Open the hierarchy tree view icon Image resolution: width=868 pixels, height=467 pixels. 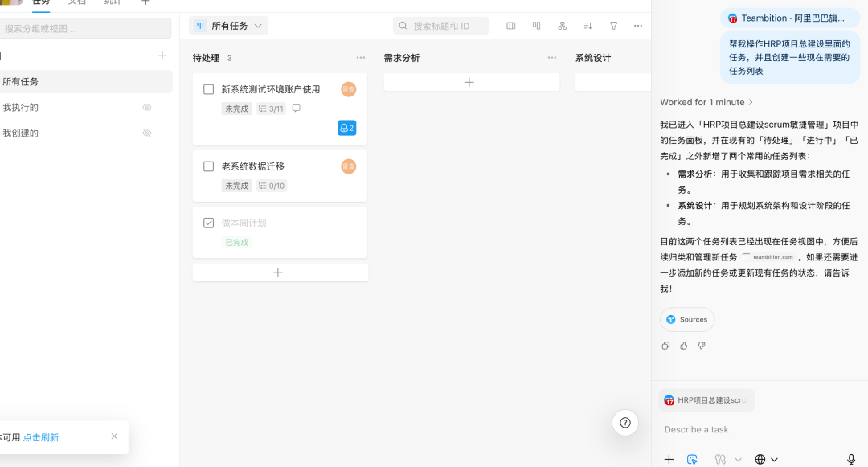point(563,26)
